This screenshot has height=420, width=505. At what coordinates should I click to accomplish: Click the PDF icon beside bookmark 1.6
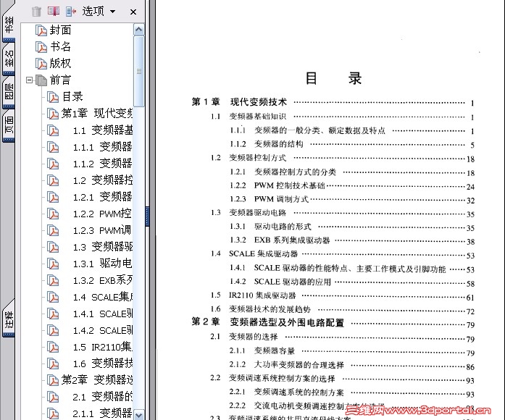(53, 364)
